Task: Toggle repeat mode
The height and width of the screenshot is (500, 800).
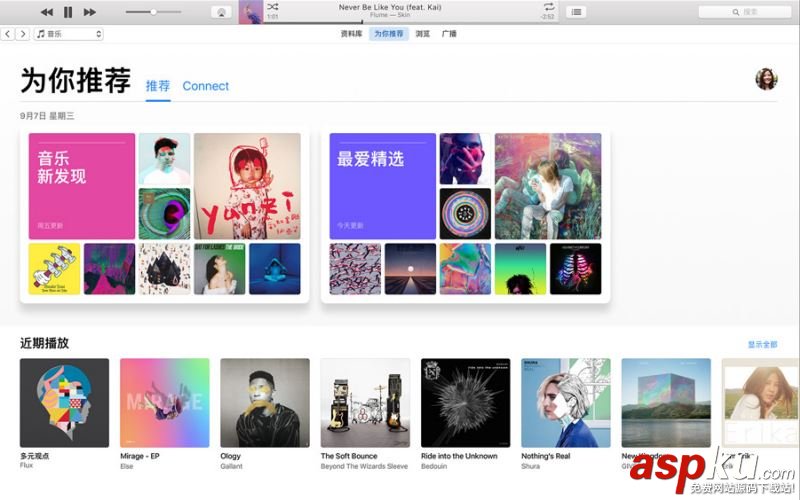Action: [x=549, y=7]
